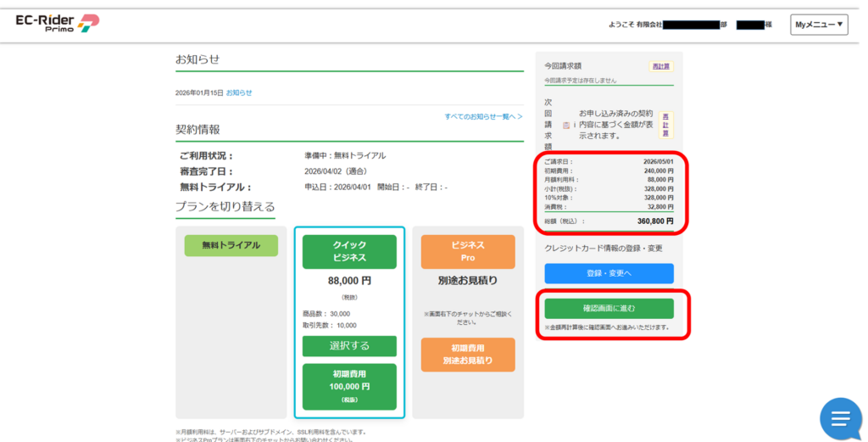Open the chat bubble icon
This screenshot has height=442, width=868.
[840, 418]
